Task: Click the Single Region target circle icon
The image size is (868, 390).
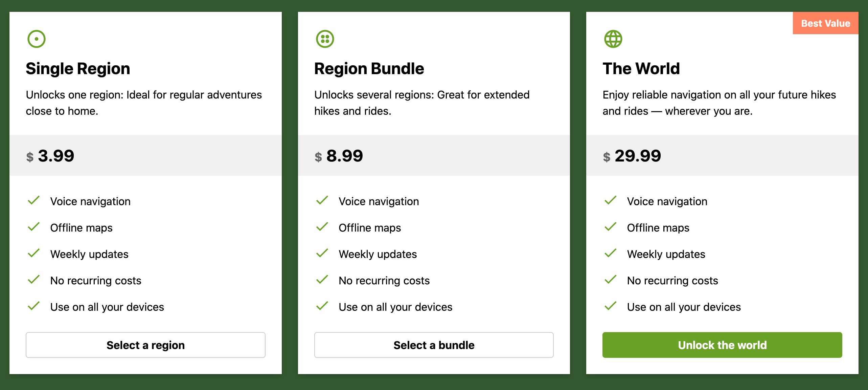Action: tap(36, 39)
